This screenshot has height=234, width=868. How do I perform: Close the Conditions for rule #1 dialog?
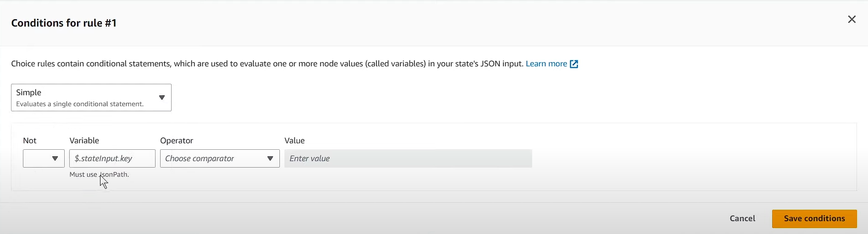tap(852, 19)
